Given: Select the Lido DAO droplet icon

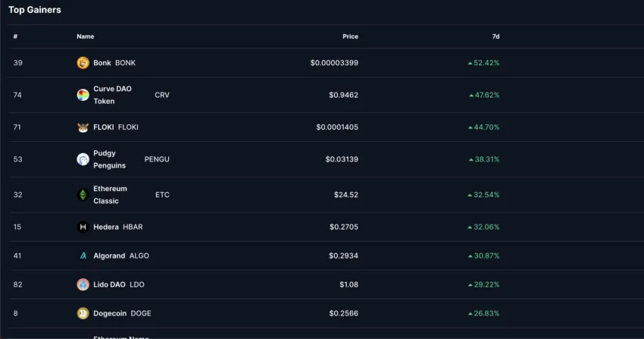Looking at the screenshot, I should pos(83,284).
